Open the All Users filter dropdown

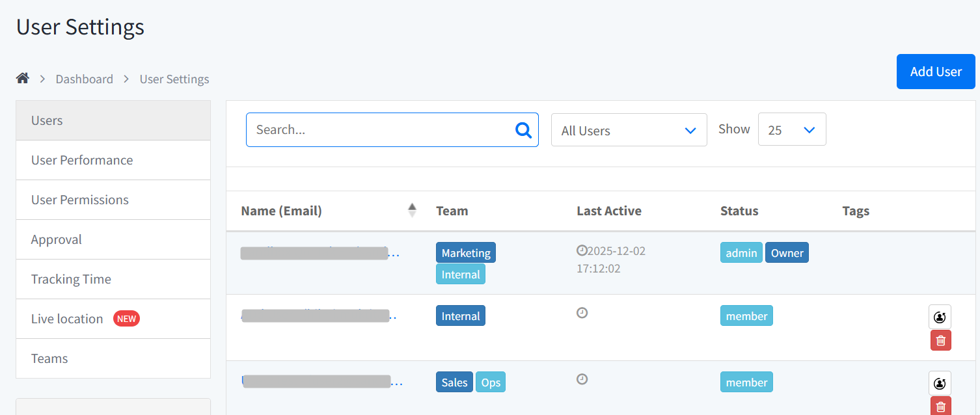629,130
